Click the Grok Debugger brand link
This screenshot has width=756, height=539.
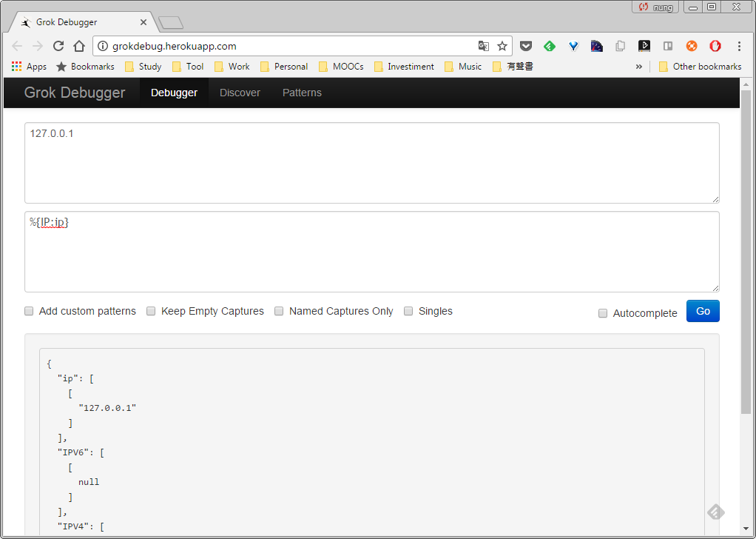pyautogui.click(x=75, y=93)
